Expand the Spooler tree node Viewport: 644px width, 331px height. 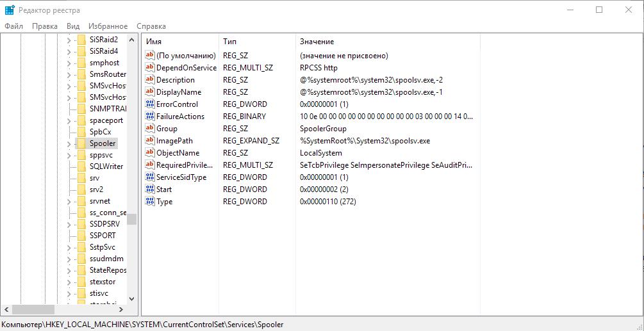[69, 144]
